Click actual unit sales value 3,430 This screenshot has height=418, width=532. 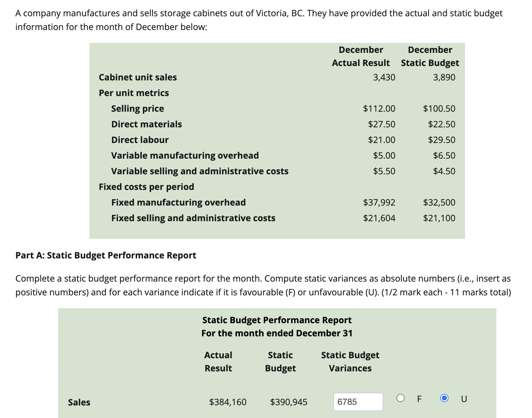point(384,77)
